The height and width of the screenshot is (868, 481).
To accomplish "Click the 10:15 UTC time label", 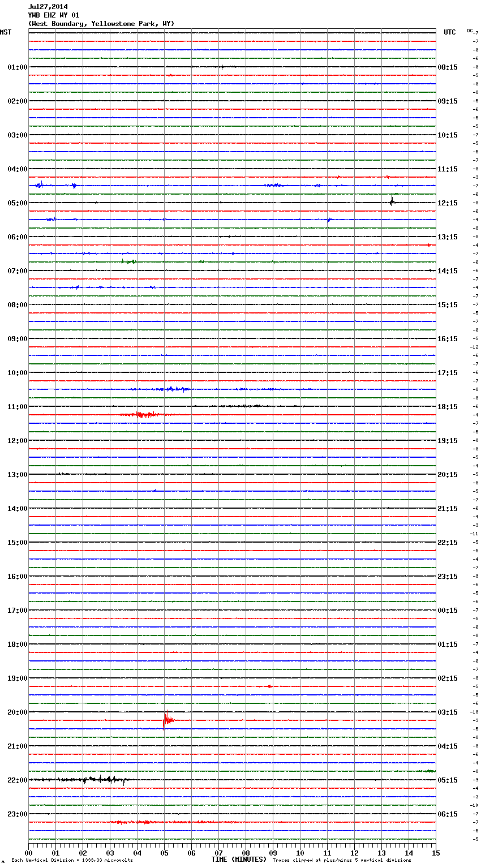I will click(x=448, y=135).
